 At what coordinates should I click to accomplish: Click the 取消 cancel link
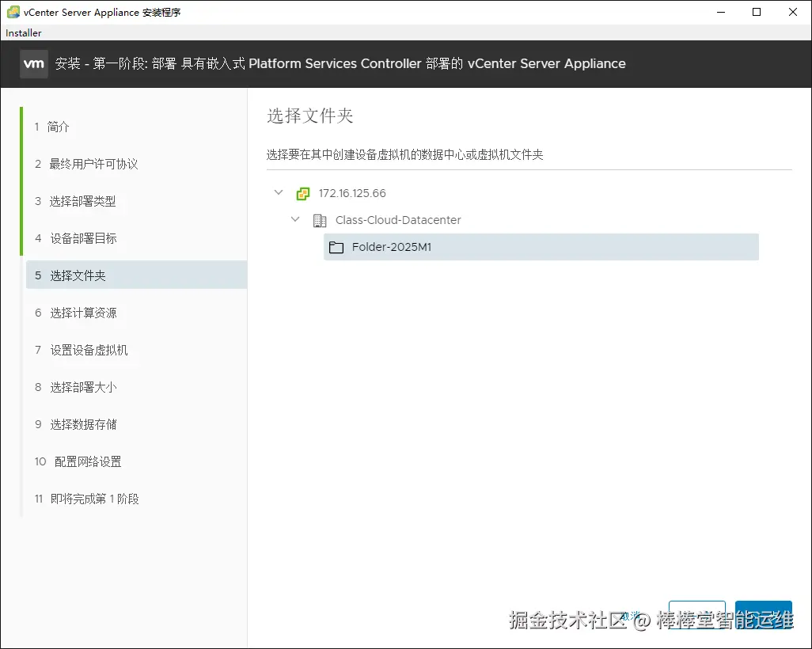(x=632, y=615)
